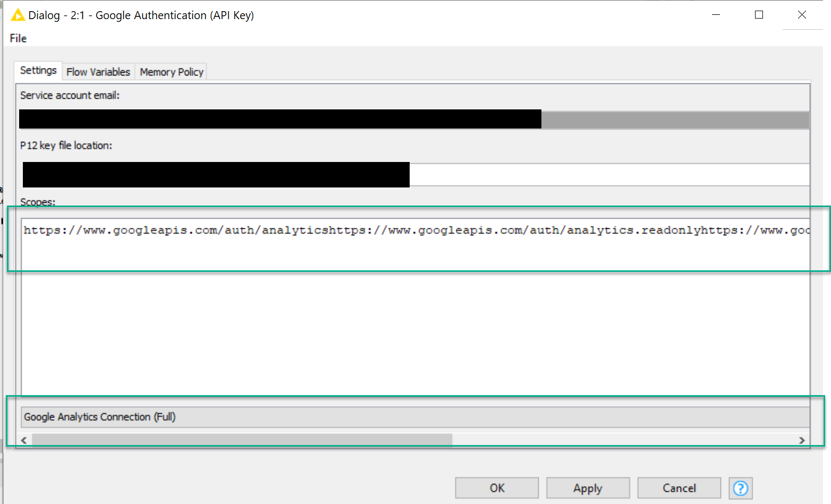The width and height of the screenshot is (831, 504).
Task: Click the horizontal scrollbar thumb
Action: 242,440
